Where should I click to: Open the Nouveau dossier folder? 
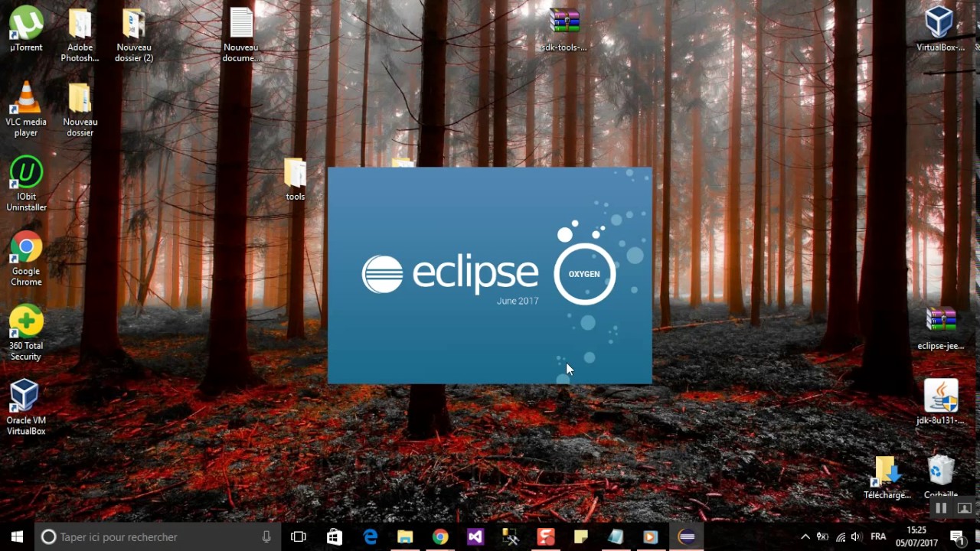pos(80,109)
